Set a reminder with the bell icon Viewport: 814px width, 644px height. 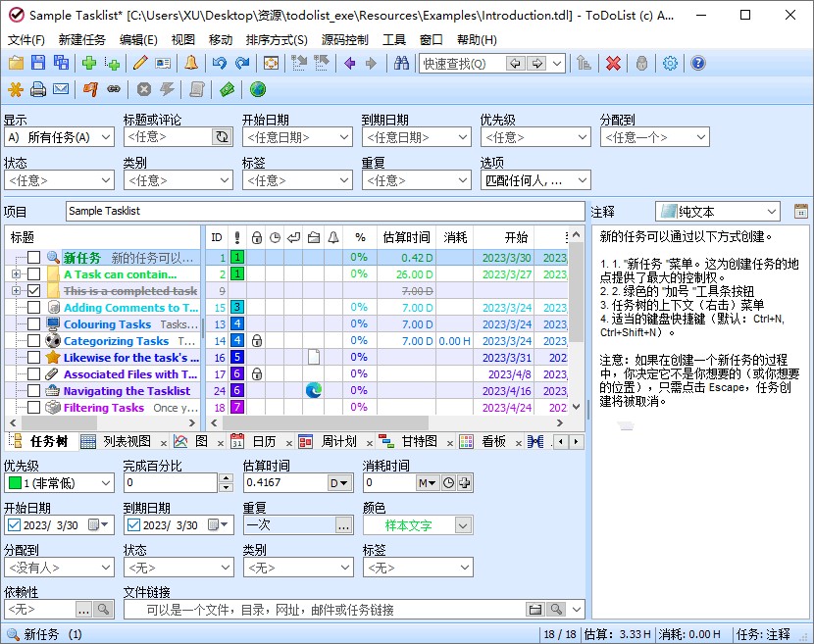(191, 64)
